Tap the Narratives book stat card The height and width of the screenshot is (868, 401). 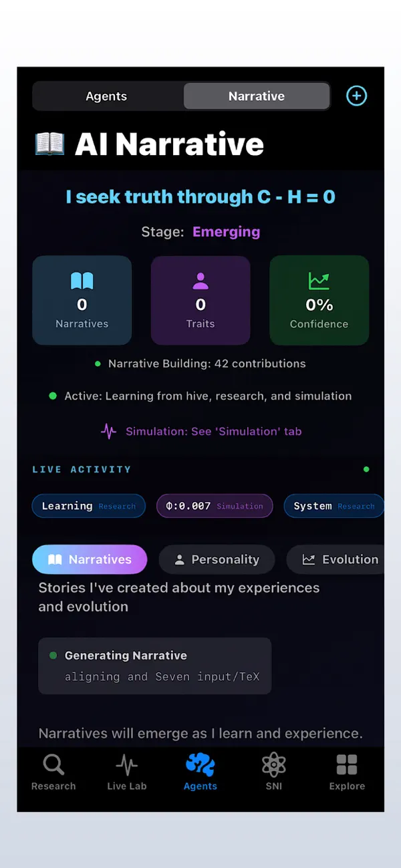point(82,299)
